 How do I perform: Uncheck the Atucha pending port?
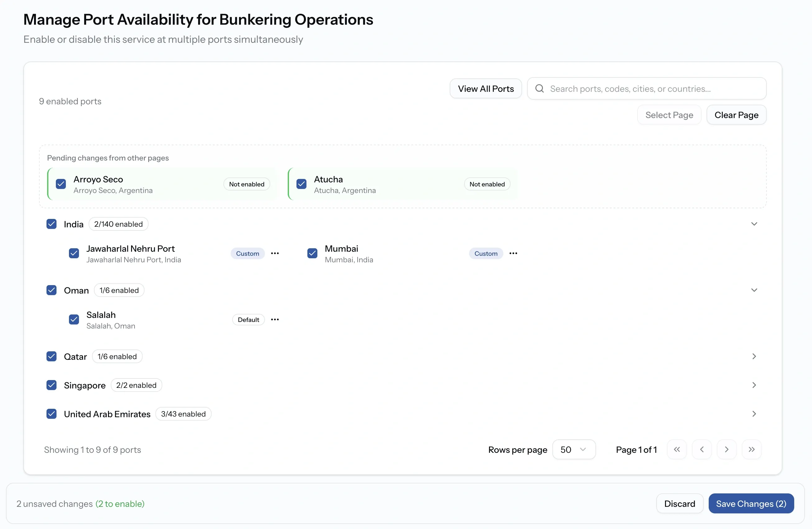(301, 184)
